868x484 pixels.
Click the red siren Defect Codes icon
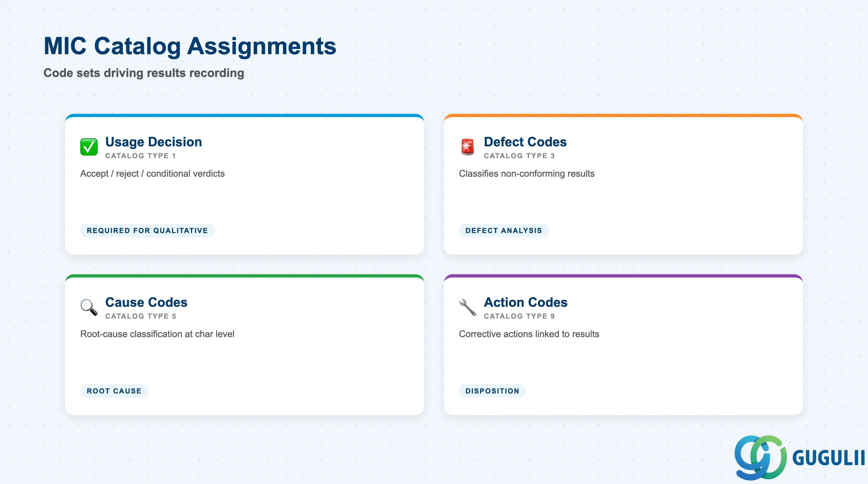pyautogui.click(x=467, y=147)
